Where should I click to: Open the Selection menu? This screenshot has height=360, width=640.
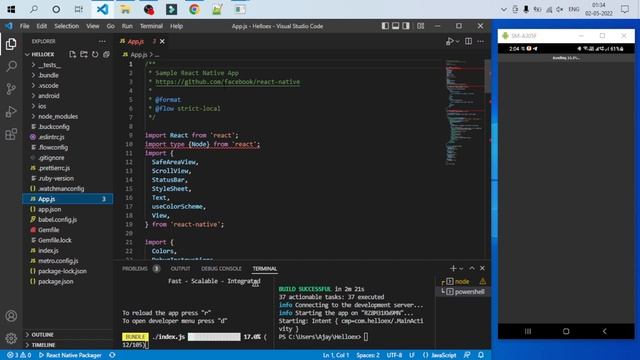click(67, 26)
